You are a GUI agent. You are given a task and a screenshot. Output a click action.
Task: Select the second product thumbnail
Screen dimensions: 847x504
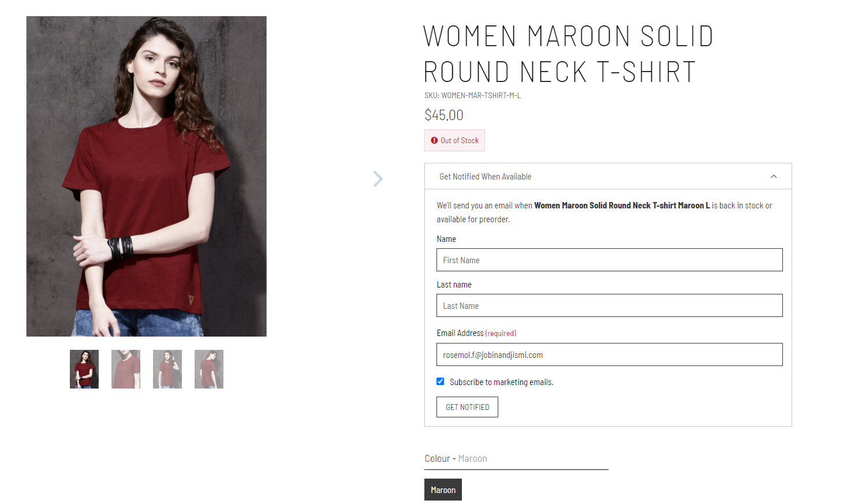click(126, 369)
